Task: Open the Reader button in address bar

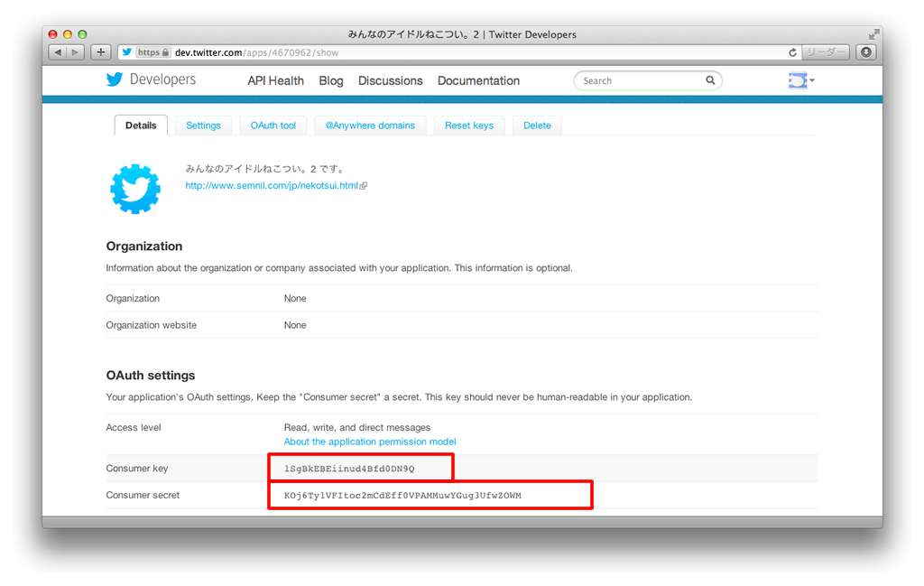Action: coord(826,52)
